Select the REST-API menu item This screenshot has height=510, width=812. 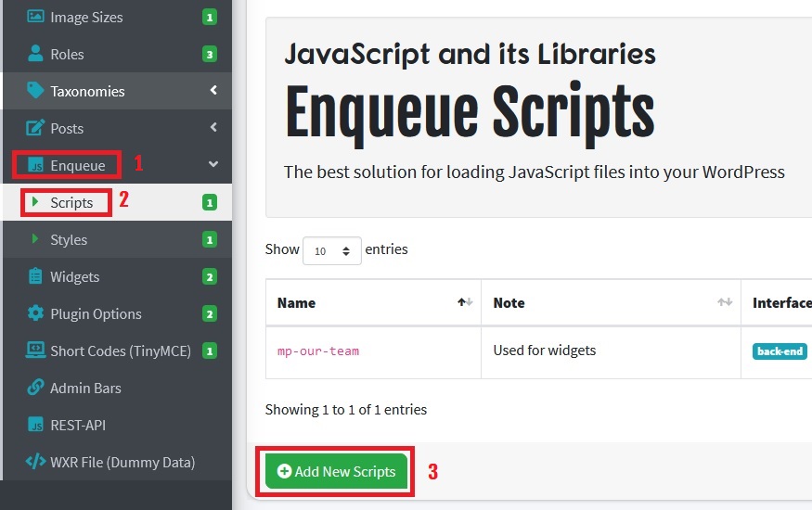78,425
